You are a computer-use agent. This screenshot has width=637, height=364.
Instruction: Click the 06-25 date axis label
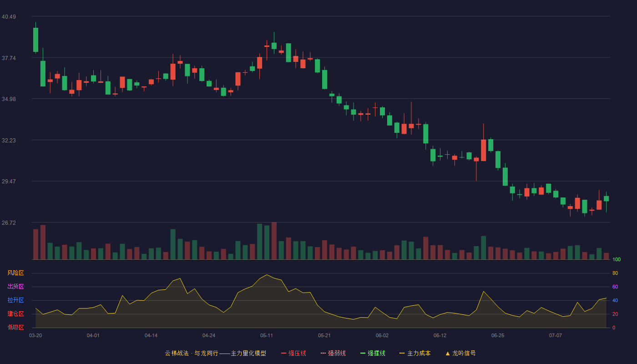click(498, 335)
